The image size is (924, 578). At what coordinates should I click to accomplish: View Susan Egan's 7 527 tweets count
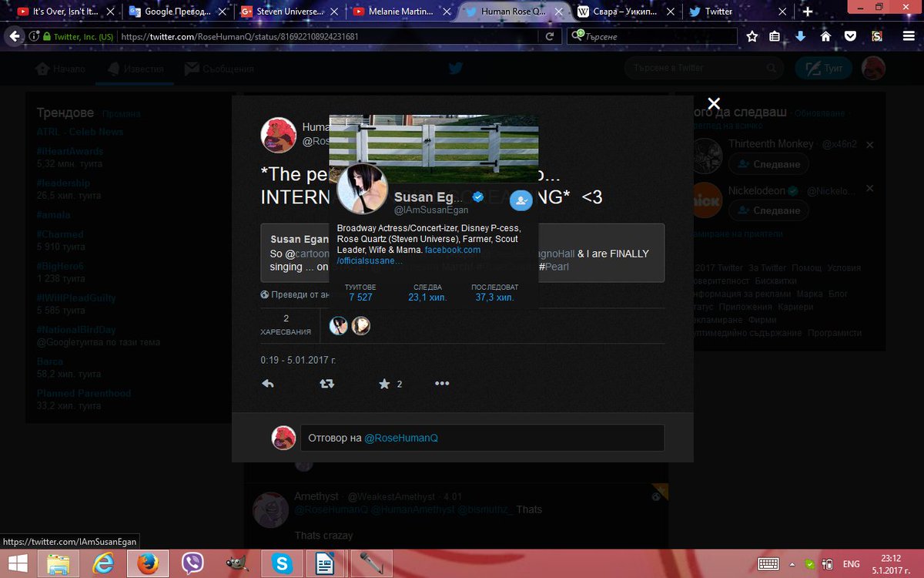(x=360, y=293)
